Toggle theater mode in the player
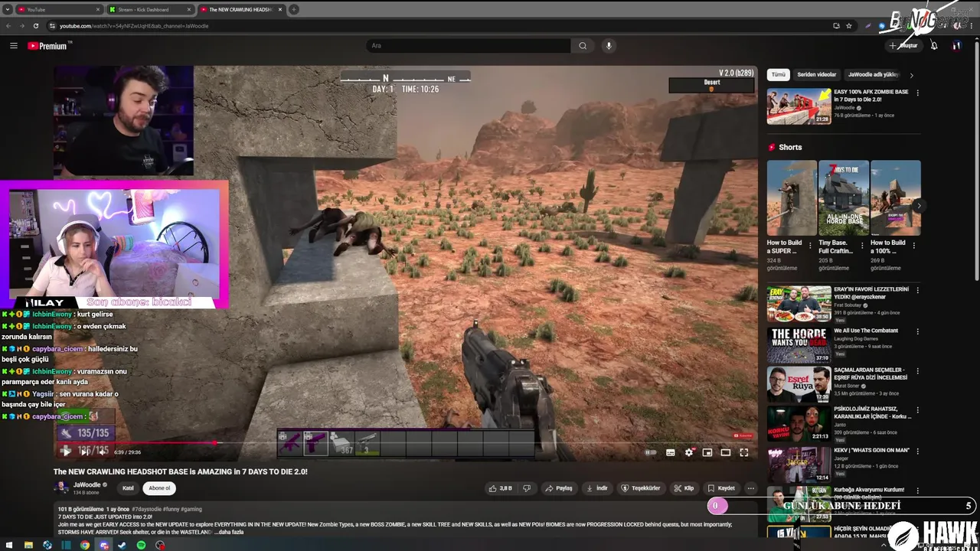 (726, 452)
